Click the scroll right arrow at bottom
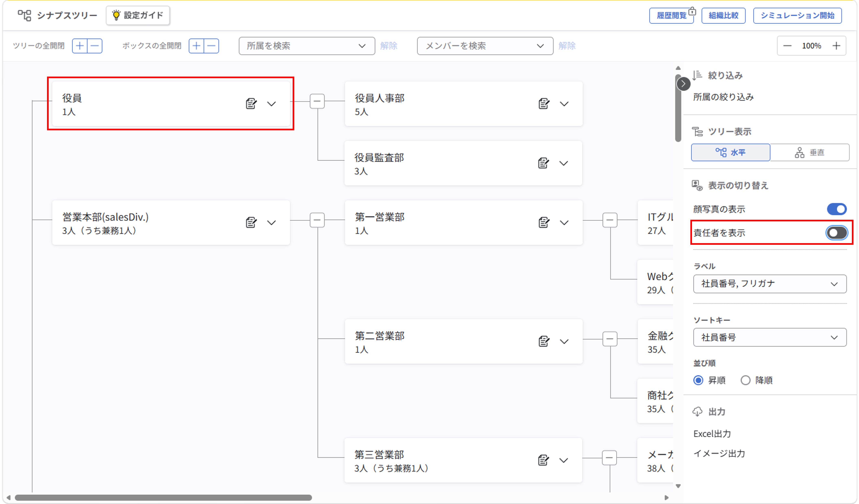 coord(666,497)
